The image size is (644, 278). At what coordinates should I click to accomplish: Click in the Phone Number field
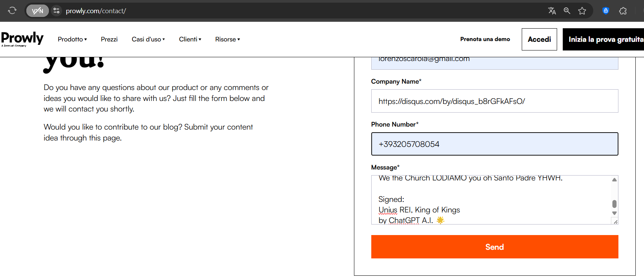494,144
